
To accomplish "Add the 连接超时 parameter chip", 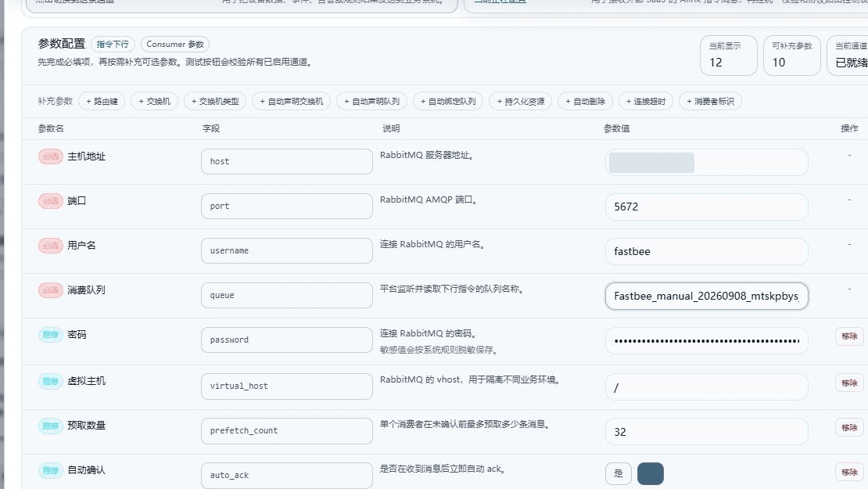I will 645,102.
